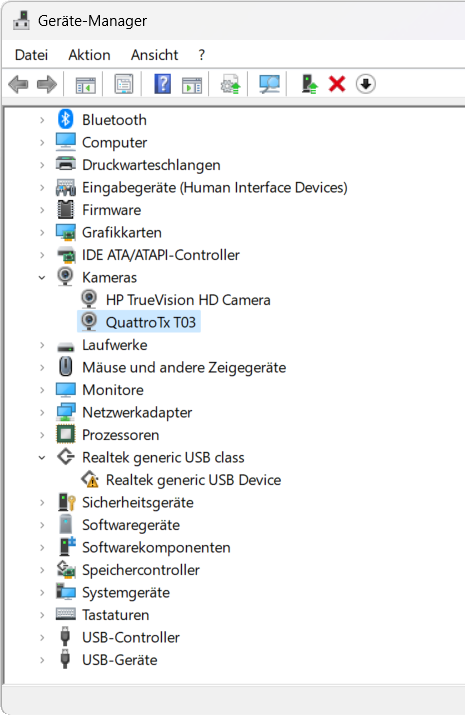Expand the Bluetooth category
This screenshot has width=465, height=715.
tap(42, 120)
